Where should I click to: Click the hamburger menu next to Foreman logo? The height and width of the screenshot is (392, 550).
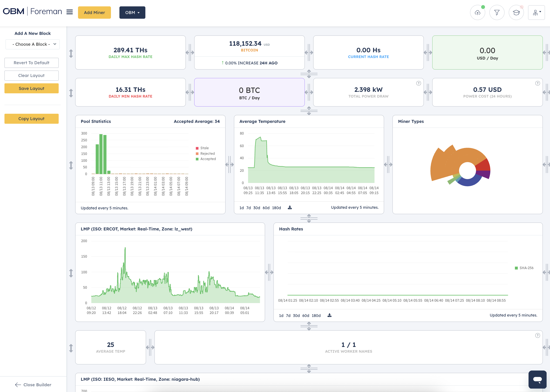pyautogui.click(x=69, y=12)
